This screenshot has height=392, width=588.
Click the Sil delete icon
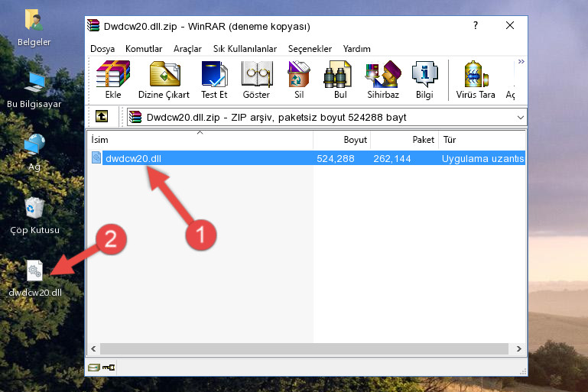(299, 79)
